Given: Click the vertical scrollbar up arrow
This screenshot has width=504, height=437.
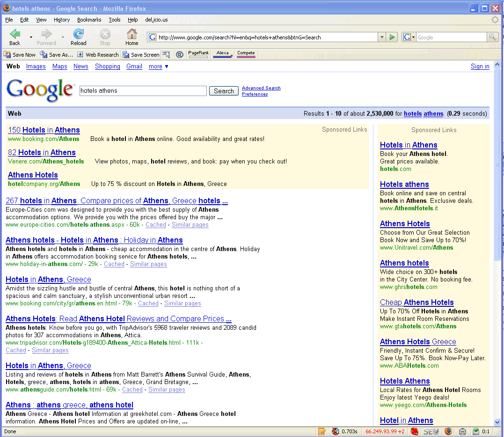Looking at the screenshot, I should click(x=497, y=64).
